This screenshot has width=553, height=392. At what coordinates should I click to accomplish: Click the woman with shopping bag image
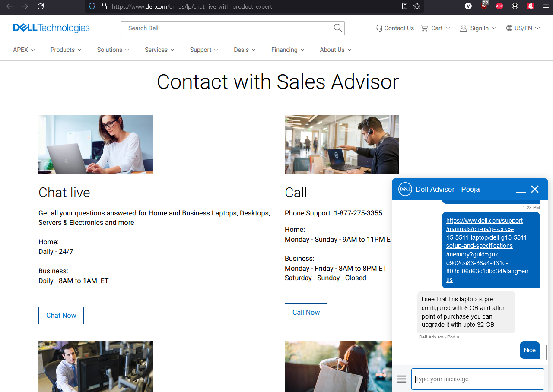[x=338, y=367]
